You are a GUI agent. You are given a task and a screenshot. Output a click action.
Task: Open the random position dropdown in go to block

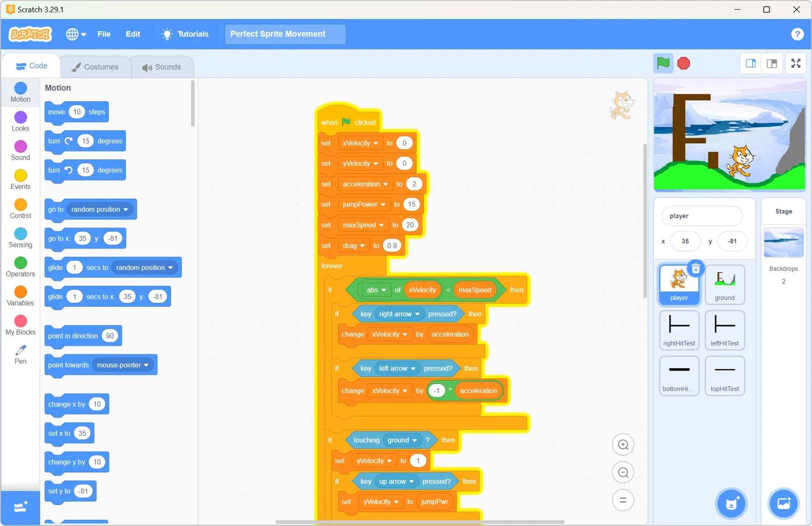point(100,209)
